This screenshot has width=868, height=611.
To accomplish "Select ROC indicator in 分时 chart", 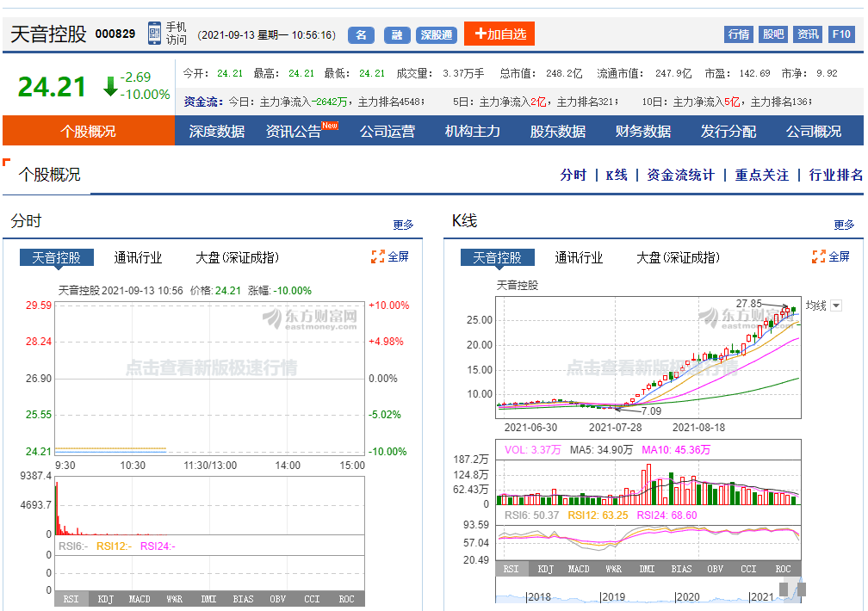I will click(346, 599).
